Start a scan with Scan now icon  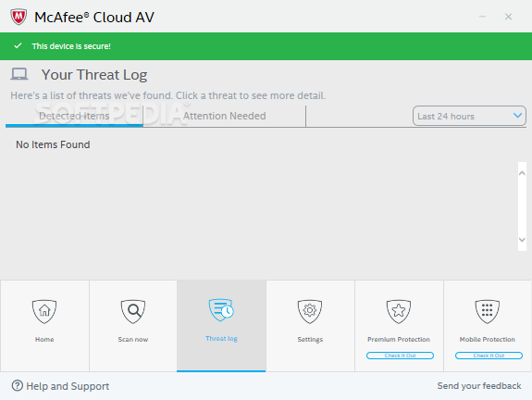coord(133,311)
